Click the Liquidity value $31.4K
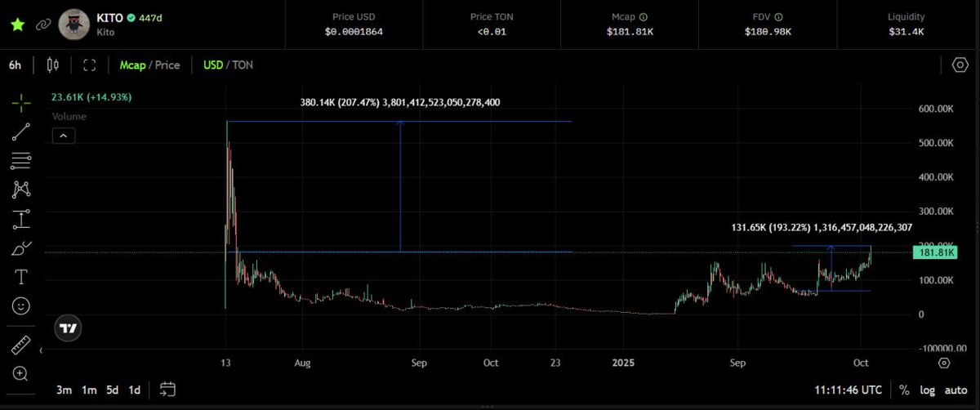Screen dimensions: 980x410 [906, 32]
